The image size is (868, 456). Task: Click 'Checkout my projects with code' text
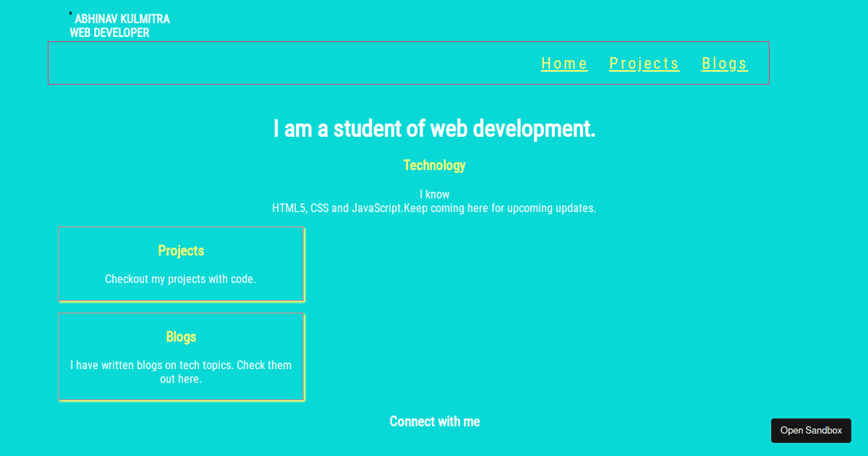point(181,279)
